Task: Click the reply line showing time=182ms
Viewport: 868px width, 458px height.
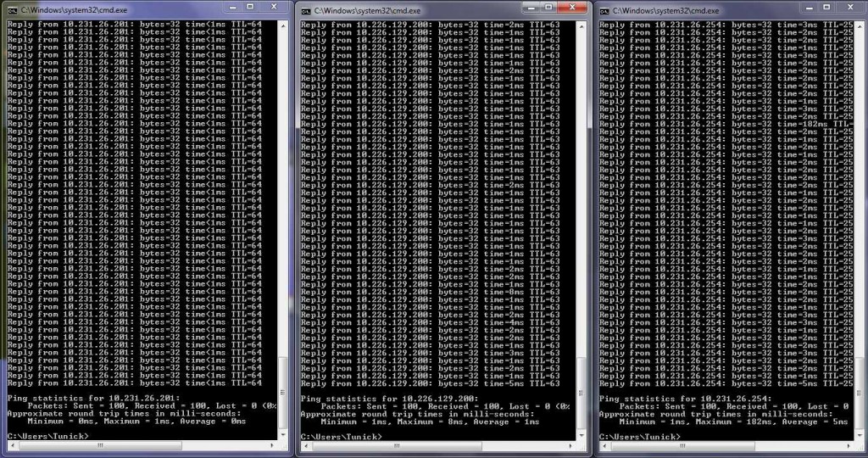Action: point(726,124)
